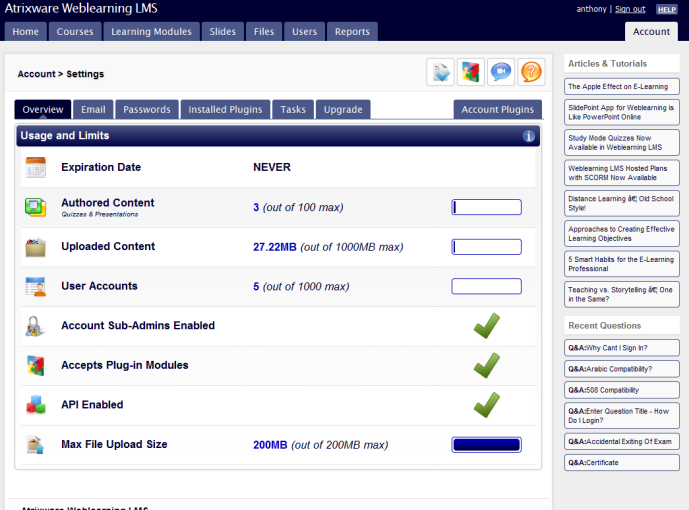Image resolution: width=689 pixels, height=510 pixels.
Task: Select the Account tab in the top bar
Action: pyautogui.click(x=651, y=32)
